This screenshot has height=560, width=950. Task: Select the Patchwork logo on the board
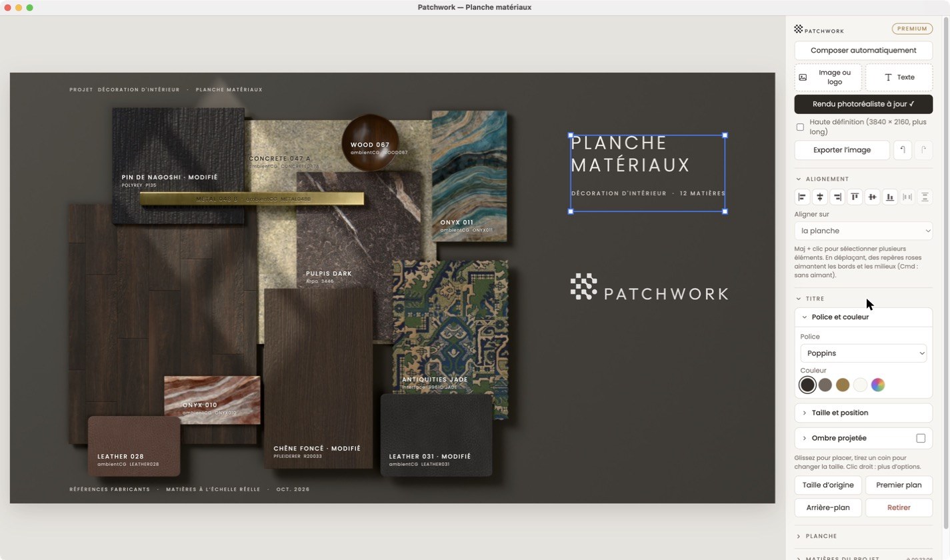click(649, 287)
